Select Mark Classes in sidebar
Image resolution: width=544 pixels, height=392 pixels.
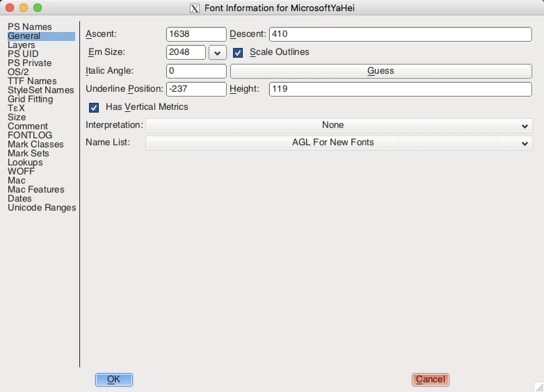coord(35,144)
